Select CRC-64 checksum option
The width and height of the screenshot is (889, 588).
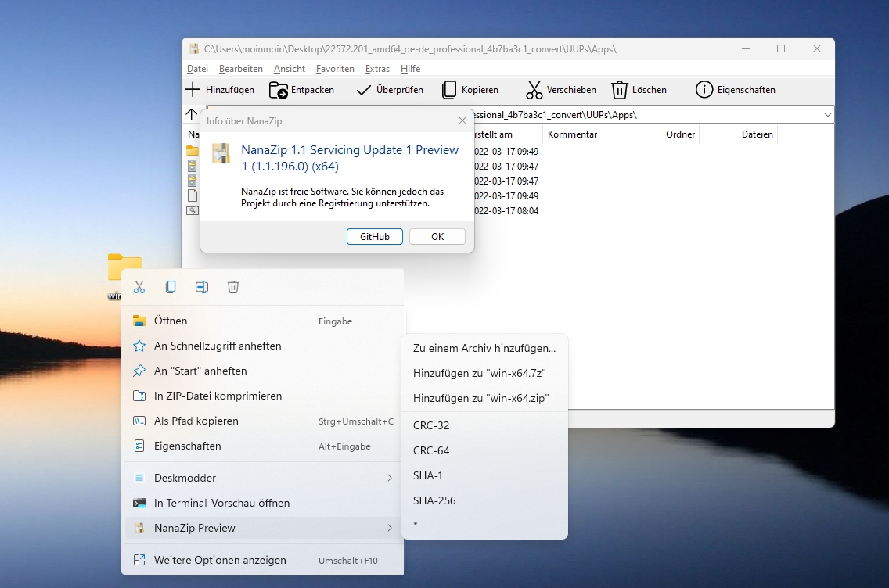coord(484,450)
